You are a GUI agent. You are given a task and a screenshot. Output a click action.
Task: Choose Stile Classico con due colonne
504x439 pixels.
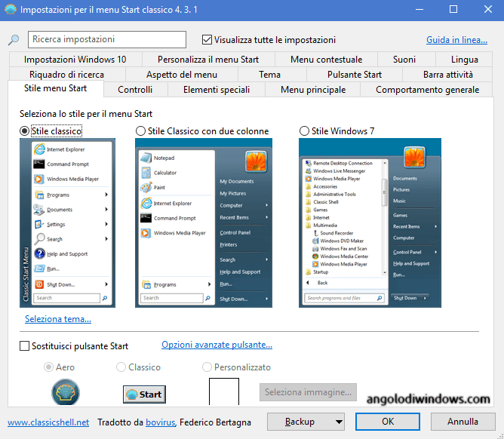pyautogui.click(x=141, y=131)
